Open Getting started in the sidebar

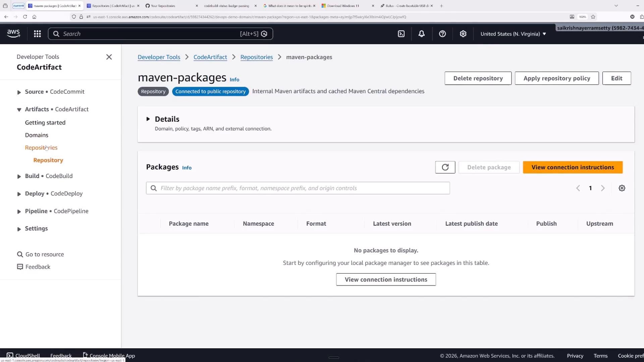[x=45, y=123]
